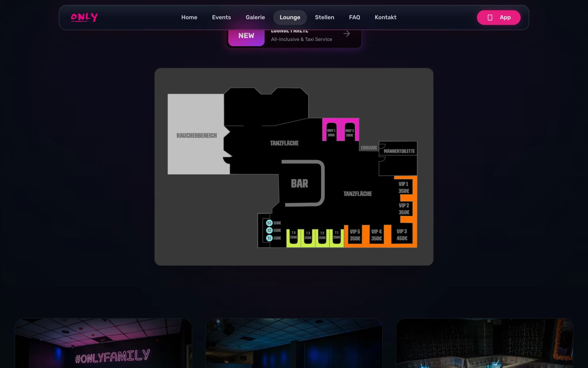Select table T4 250€ on the map
The height and width of the screenshot is (368, 588).
click(x=293, y=236)
